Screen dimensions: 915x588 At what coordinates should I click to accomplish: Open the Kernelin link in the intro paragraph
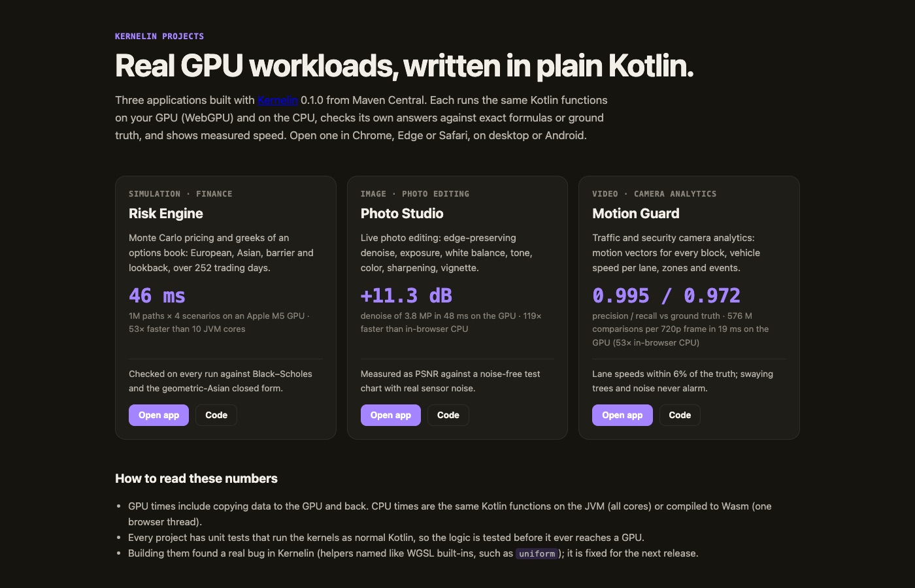pos(278,100)
